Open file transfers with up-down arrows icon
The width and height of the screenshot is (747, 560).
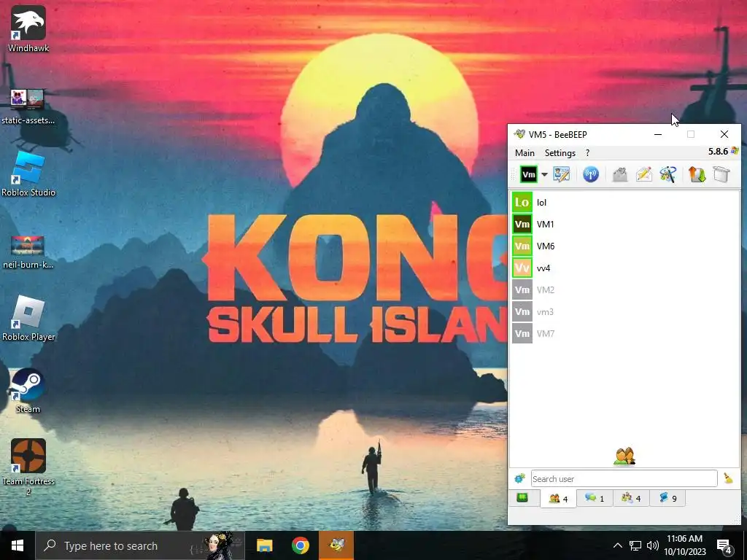pos(697,174)
